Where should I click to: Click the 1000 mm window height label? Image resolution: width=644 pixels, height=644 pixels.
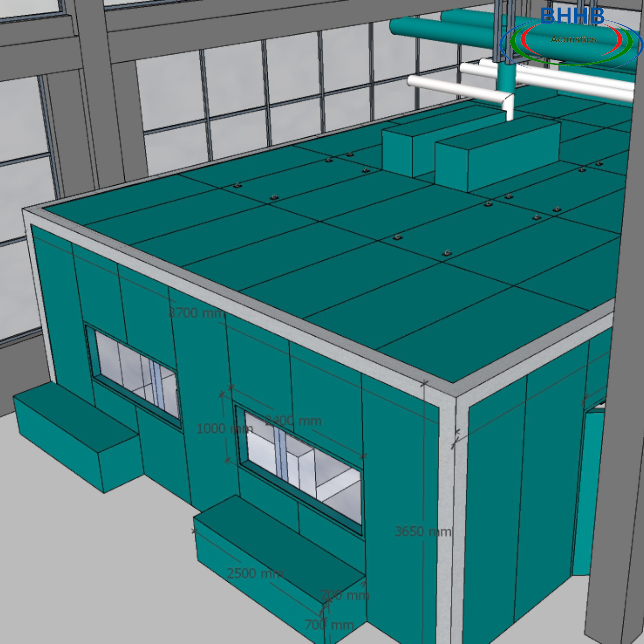(224, 429)
